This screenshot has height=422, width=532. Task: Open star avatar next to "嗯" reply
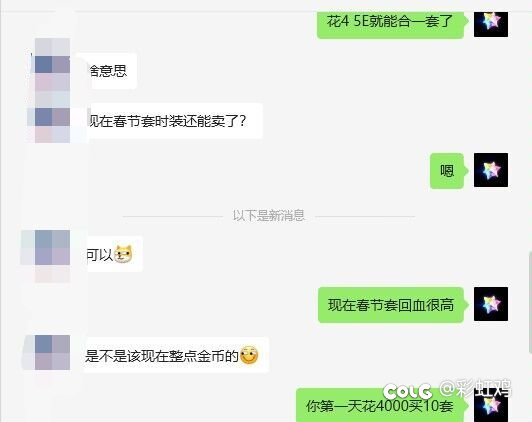click(491, 170)
